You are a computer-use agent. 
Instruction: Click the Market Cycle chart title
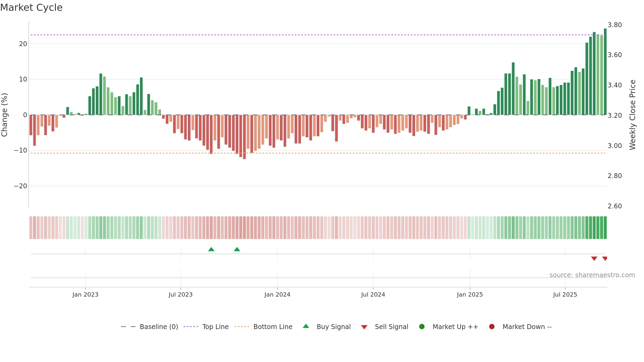[31, 8]
